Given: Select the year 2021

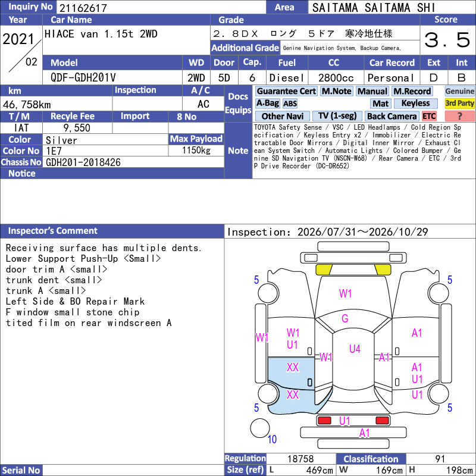Looking at the screenshot, I should click(18, 39).
